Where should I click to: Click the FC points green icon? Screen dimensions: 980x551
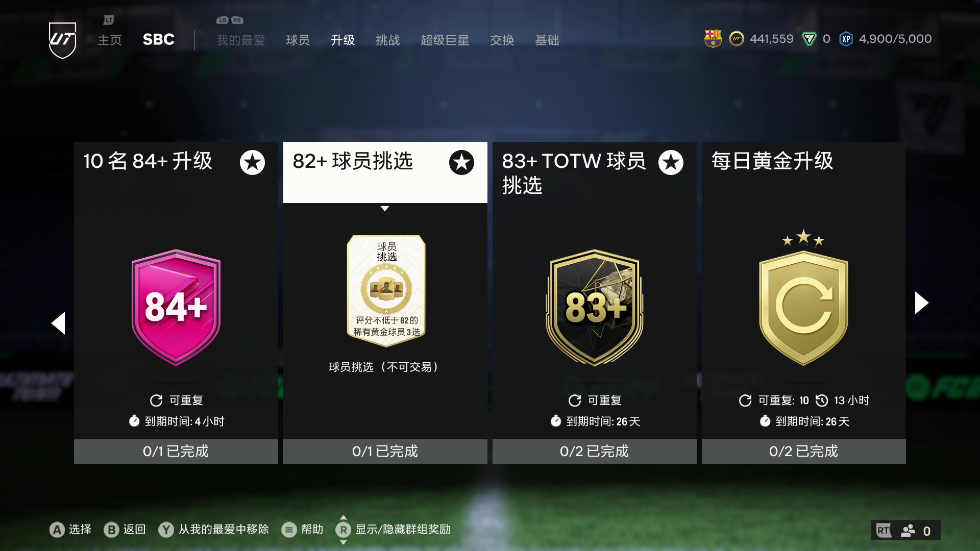click(810, 39)
